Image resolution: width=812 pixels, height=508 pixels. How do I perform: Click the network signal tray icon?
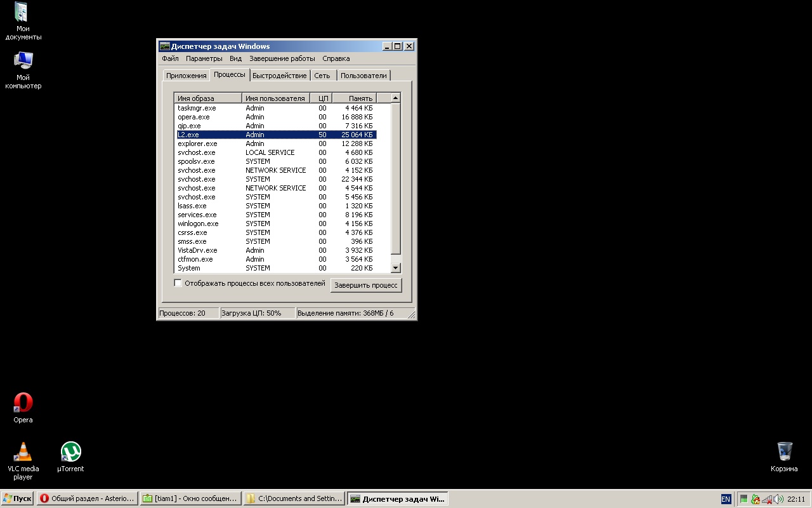766,499
